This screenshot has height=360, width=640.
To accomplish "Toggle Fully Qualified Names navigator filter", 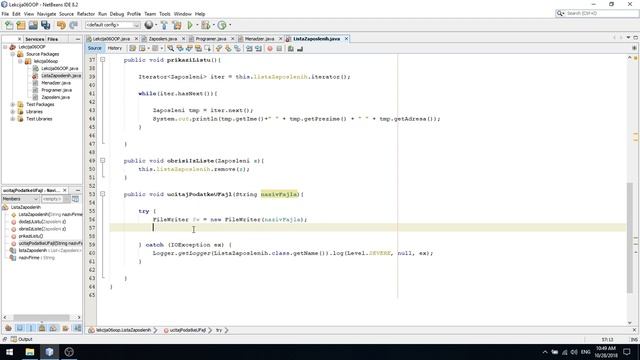I will point(65,328).
